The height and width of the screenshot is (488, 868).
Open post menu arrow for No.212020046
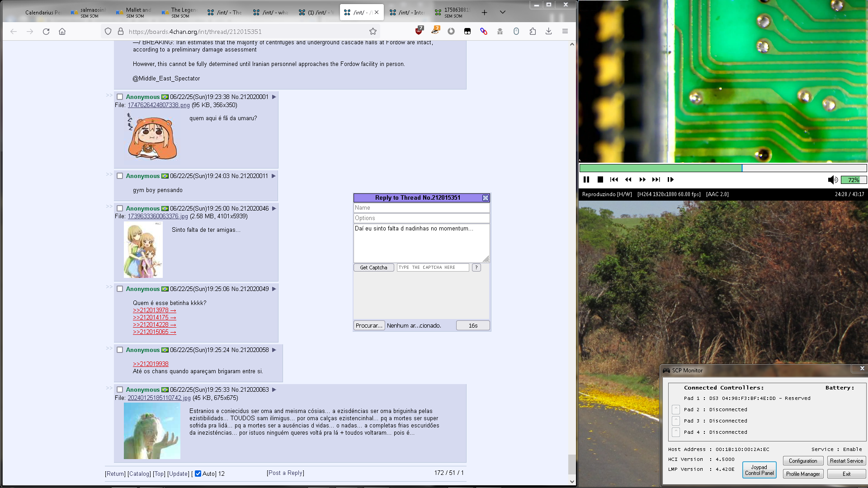pyautogui.click(x=274, y=208)
